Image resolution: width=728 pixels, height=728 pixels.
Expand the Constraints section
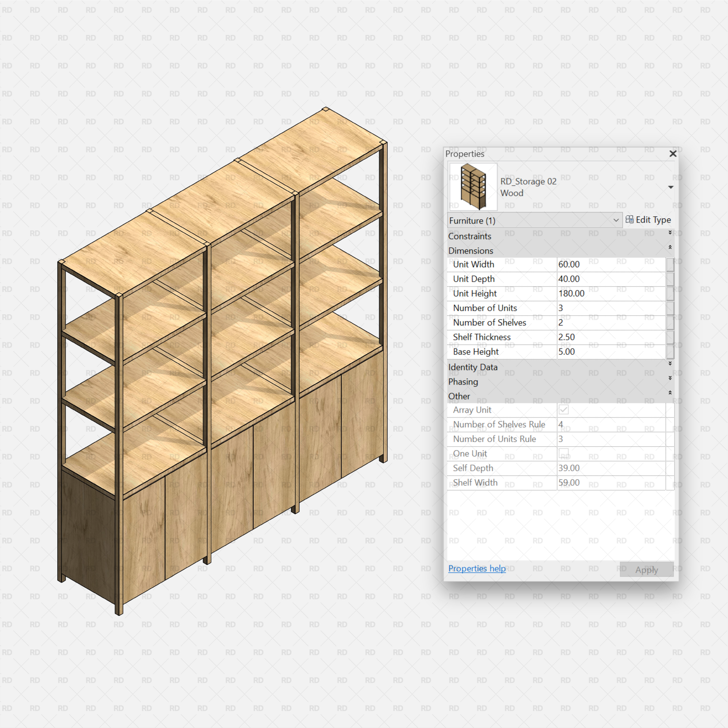coord(670,233)
